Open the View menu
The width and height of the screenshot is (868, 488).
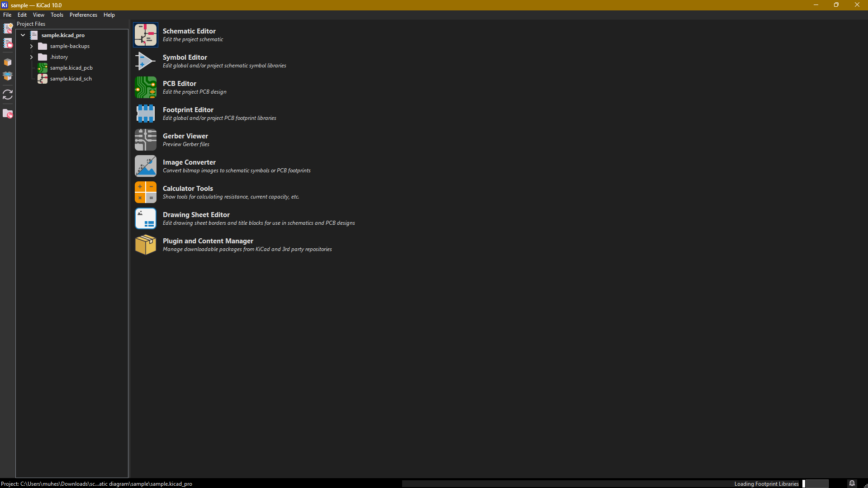[38, 15]
